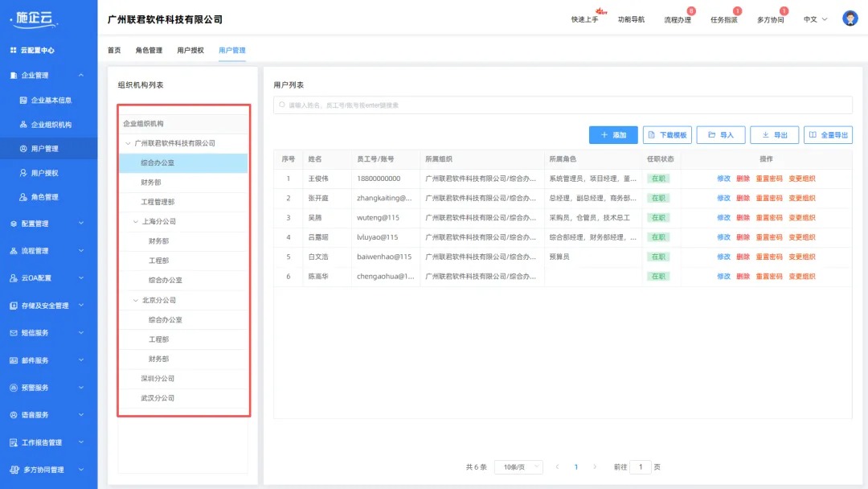Click the 云OA配置 cloud sidebar icon
This screenshot has height=489, width=868.
[15, 277]
